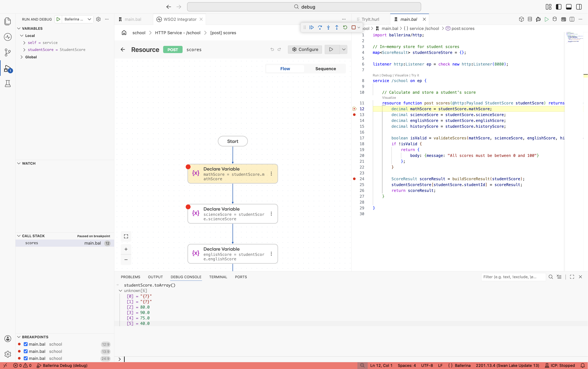The width and height of the screenshot is (588, 369).
Task: Click Step Into in debug toolbar
Action: click(328, 27)
